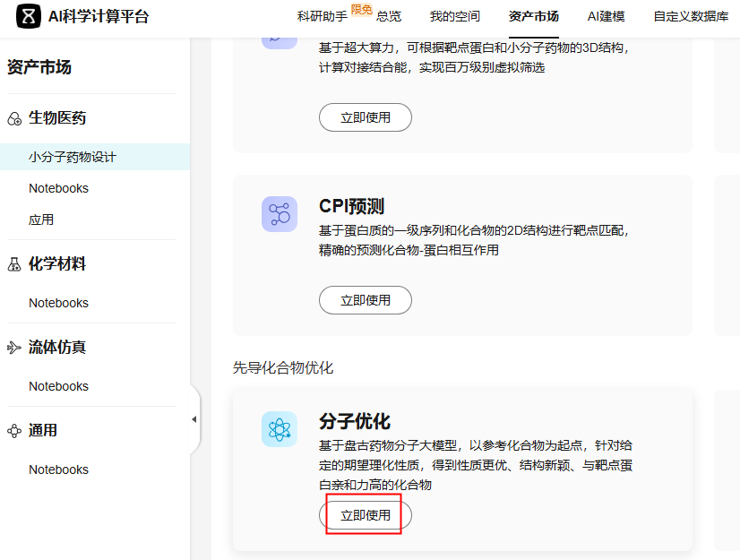740x560 pixels.
Task: Click the 生物医药 section icon
Action: coord(14,118)
